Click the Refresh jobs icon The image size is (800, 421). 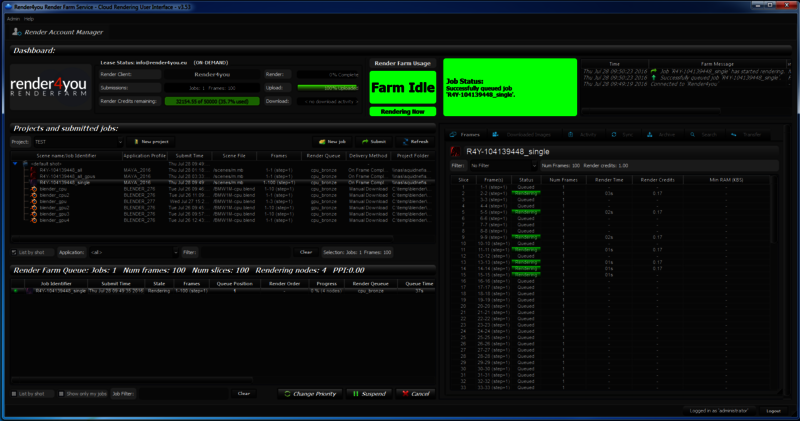pos(403,142)
